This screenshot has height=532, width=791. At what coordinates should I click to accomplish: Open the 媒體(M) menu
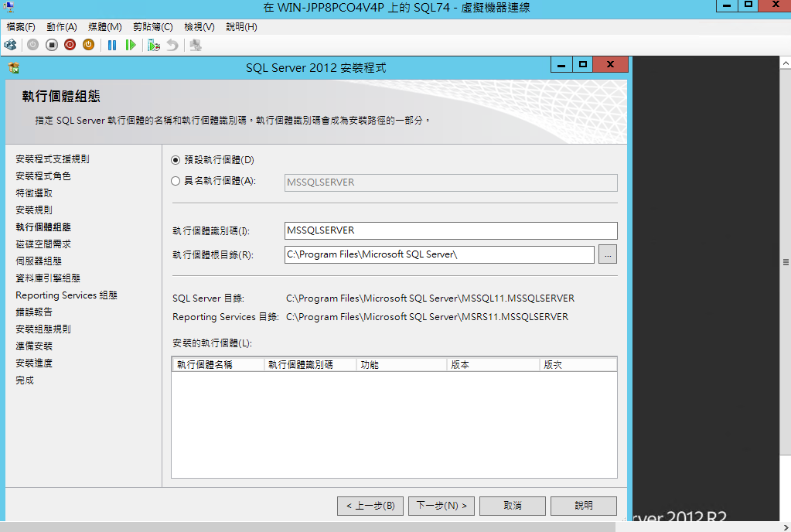105,27
